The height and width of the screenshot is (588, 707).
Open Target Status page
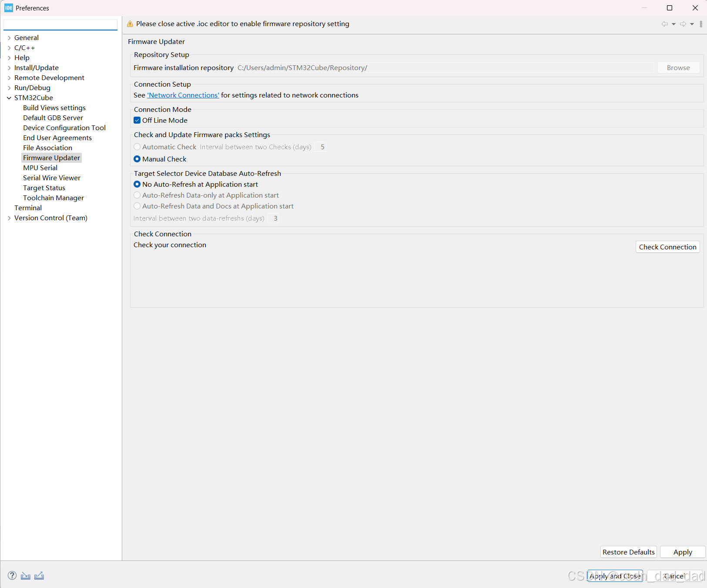click(x=44, y=188)
